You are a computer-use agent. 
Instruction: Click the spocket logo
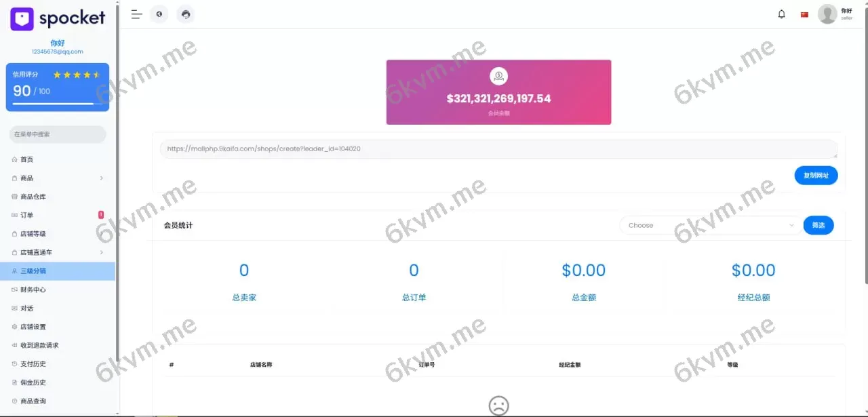pos(57,18)
